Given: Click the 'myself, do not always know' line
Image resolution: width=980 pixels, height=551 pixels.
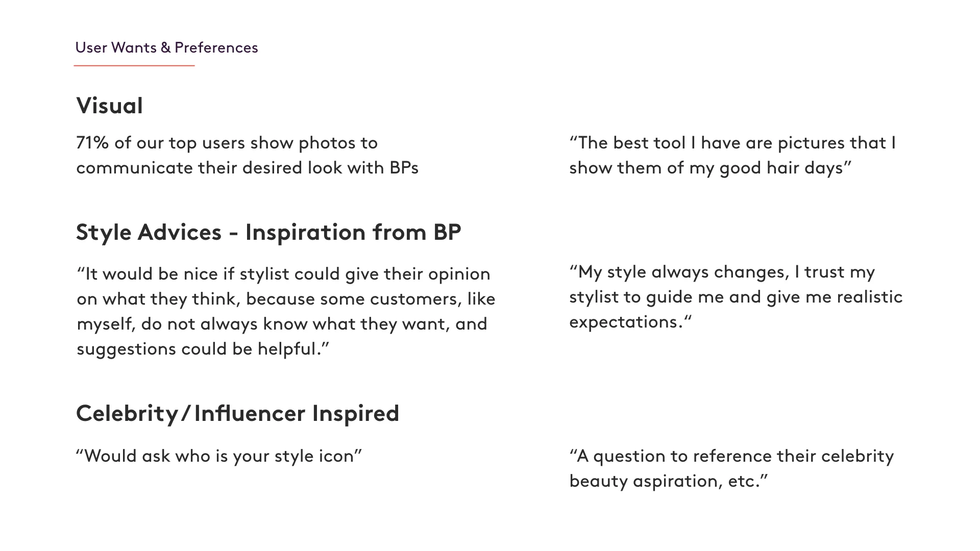Looking at the screenshot, I should (x=282, y=324).
